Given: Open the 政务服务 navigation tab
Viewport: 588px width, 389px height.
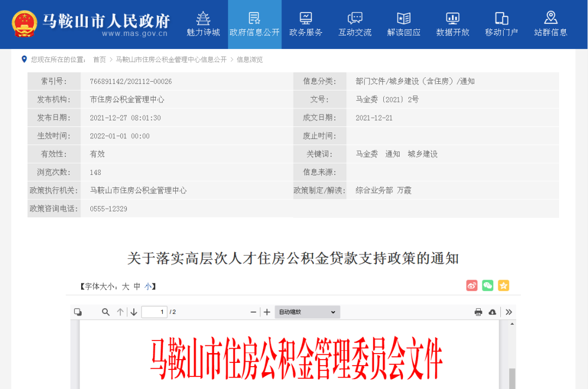Looking at the screenshot, I should click(x=305, y=25).
